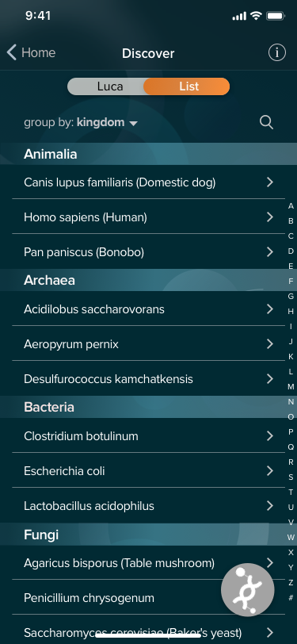Screen dimensions: 297x644
Task: Tap the info icon in the header
Action: (x=277, y=53)
